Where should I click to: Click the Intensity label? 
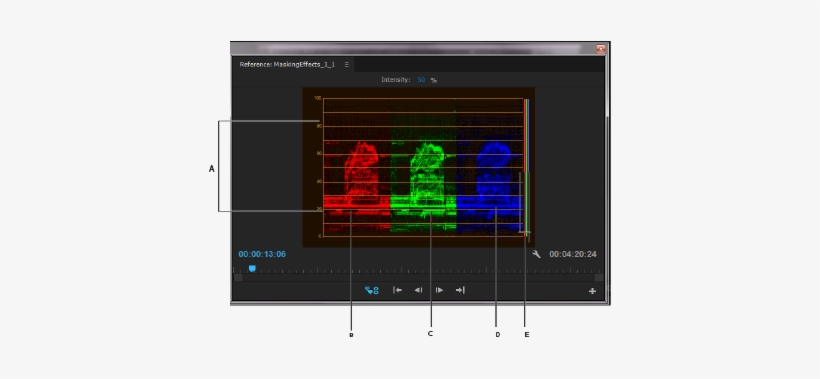(396, 80)
